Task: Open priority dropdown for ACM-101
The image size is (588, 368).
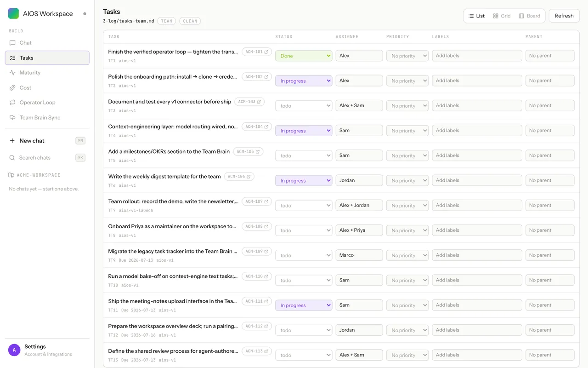Action: click(407, 56)
